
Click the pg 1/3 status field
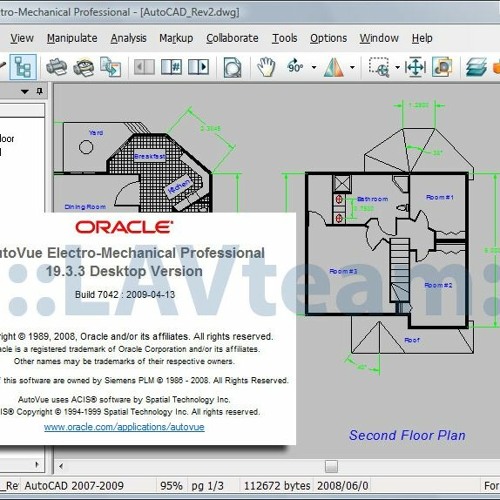point(207,486)
